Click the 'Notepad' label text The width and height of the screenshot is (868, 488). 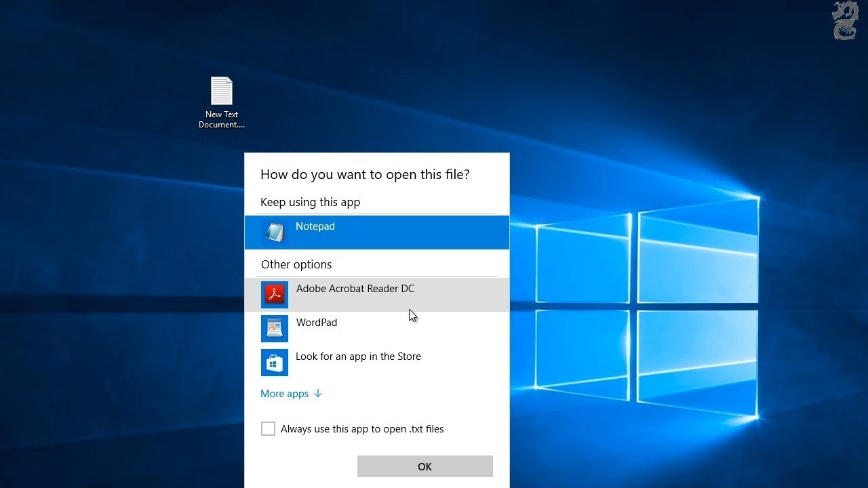[315, 226]
